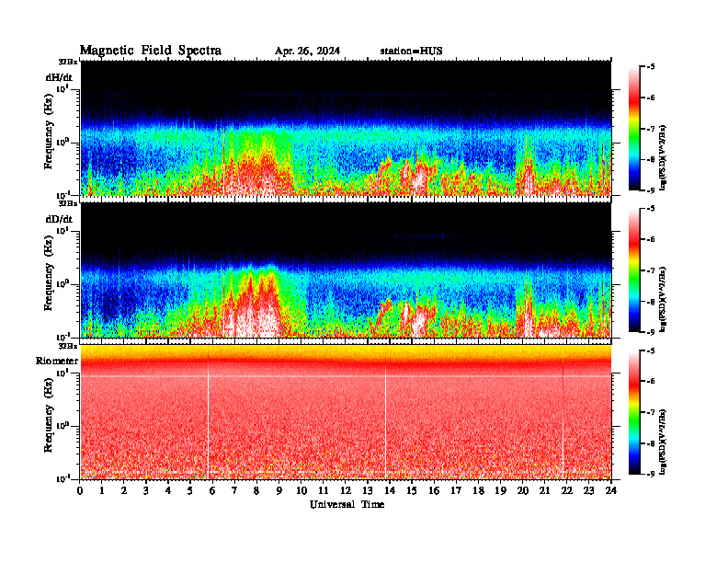Click hour 13 on the time axis
This screenshot has height=563, width=728.
click(x=368, y=490)
